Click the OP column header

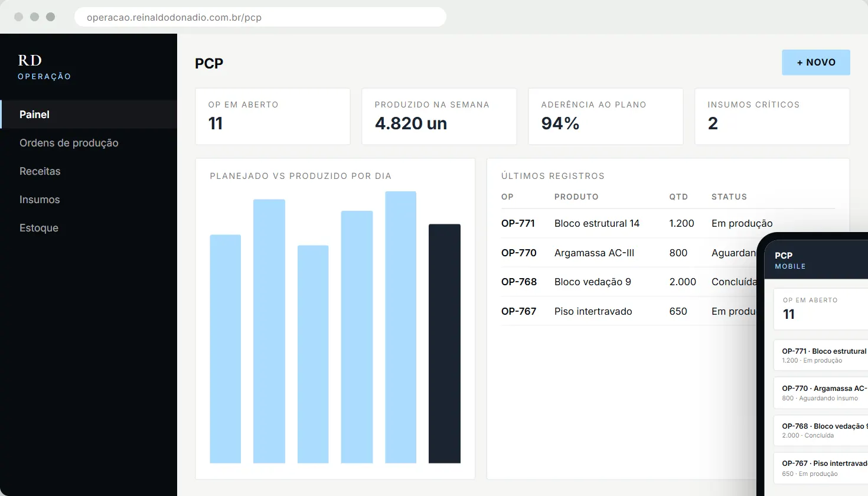[507, 197]
